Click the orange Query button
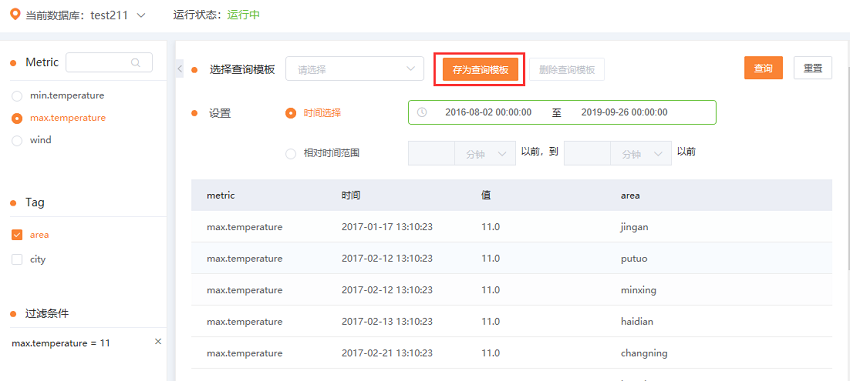 pos(763,68)
